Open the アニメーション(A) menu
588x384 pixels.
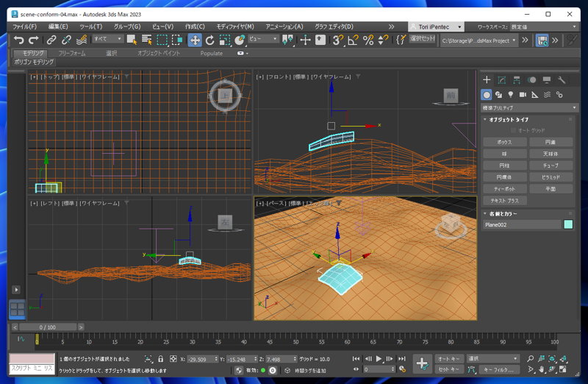284,26
